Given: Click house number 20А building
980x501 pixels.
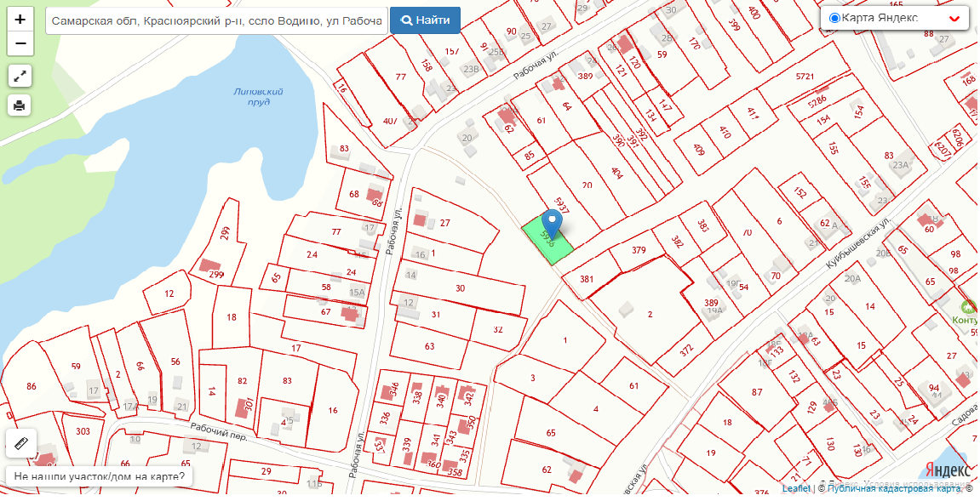Looking at the screenshot, I should (852, 279).
